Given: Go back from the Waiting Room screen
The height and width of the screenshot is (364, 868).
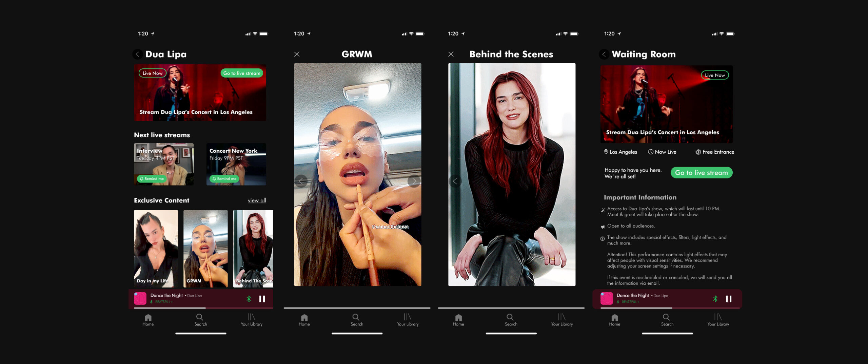Looking at the screenshot, I should click(604, 54).
